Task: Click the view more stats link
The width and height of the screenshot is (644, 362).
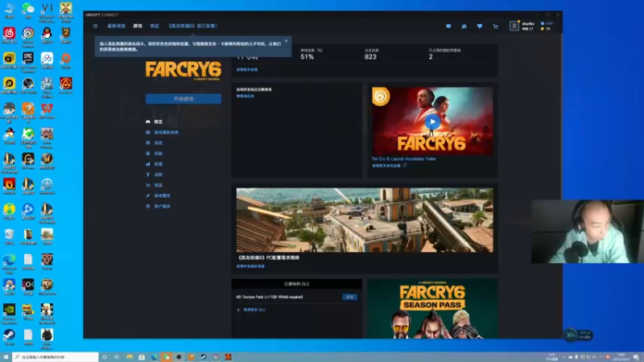Action: point(247,70)
